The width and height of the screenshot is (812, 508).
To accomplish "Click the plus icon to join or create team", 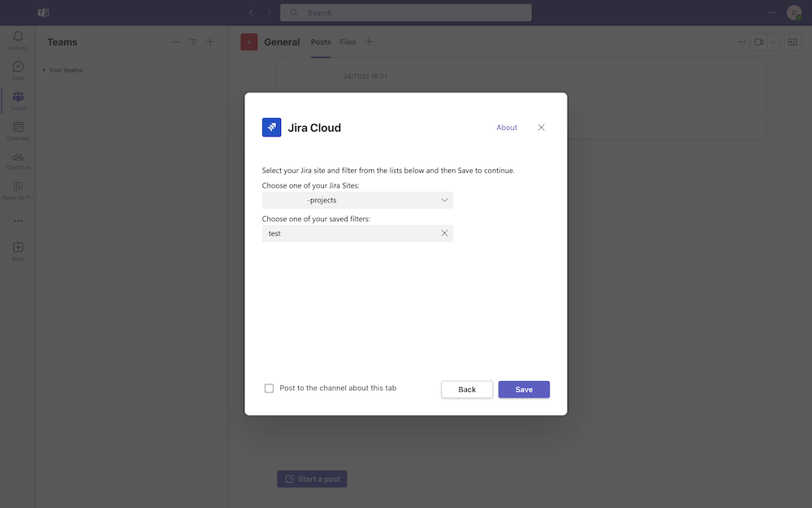I will click(210, 42).
